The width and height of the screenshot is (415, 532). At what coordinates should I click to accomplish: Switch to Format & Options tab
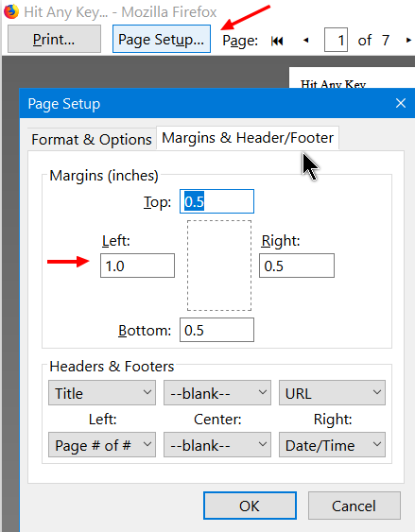[92, 140]
